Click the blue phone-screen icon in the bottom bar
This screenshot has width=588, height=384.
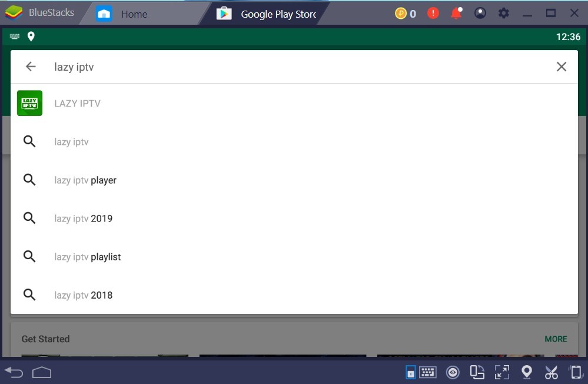tap(411, 372)
